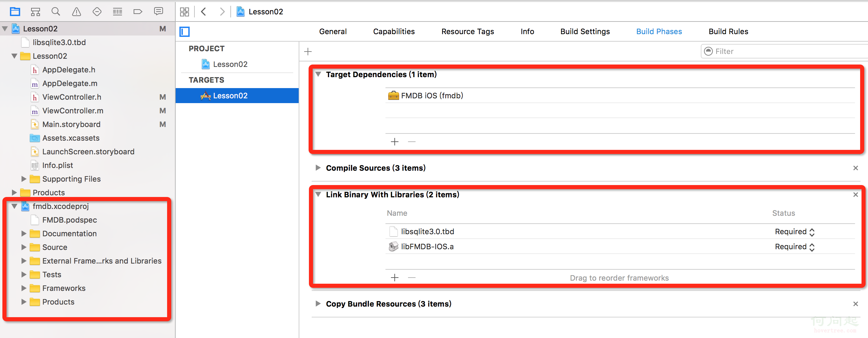This screenshot has height=338, width=868.
Task: Open the report navigator speech-bubble icon
Action: click(x=159, y=12)
